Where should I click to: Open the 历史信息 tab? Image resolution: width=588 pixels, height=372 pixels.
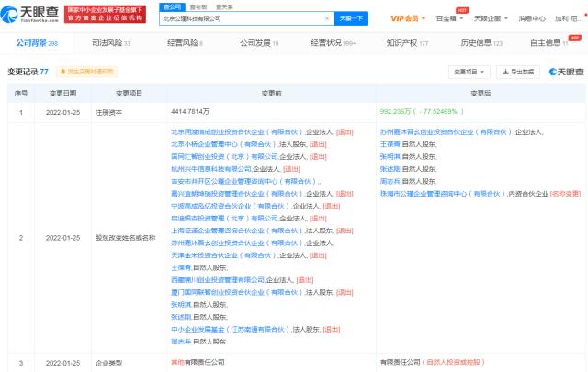[x=481, y=42]
